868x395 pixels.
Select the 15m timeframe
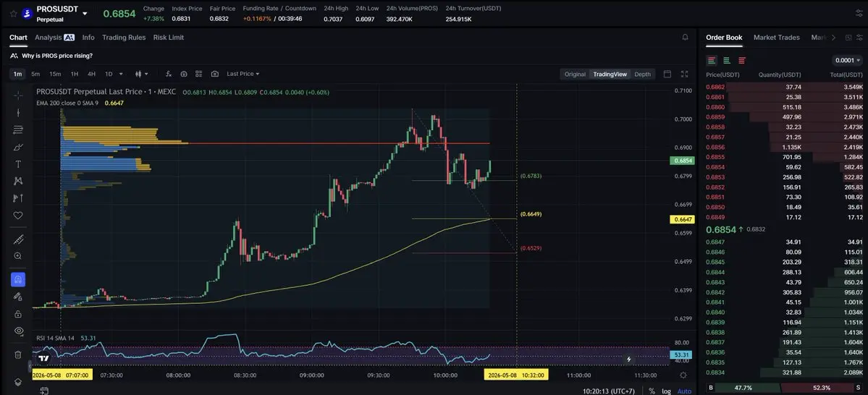[x=55, y=74]
